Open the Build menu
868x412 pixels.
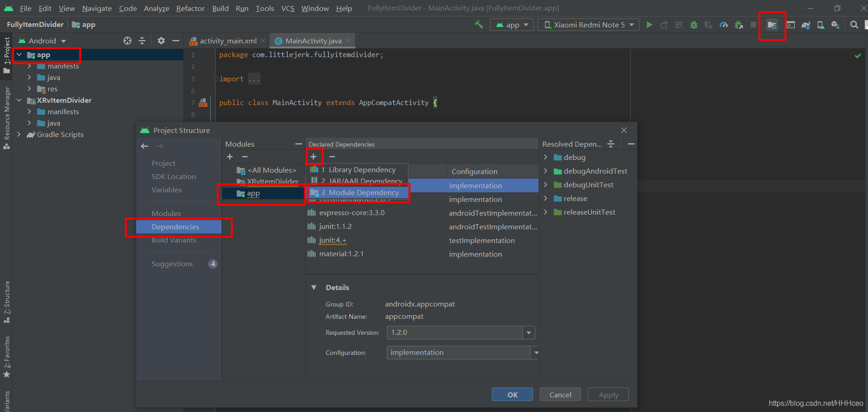220,8
